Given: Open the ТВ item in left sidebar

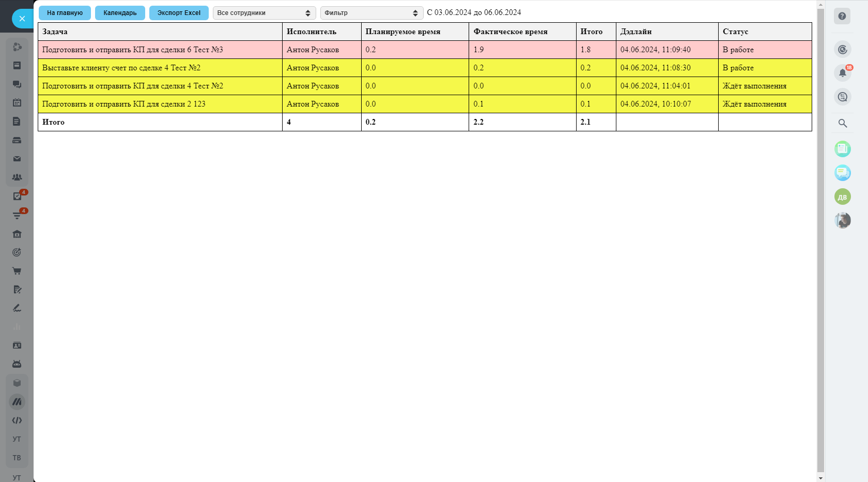Looking at the screenshot, I should point(17,458).
